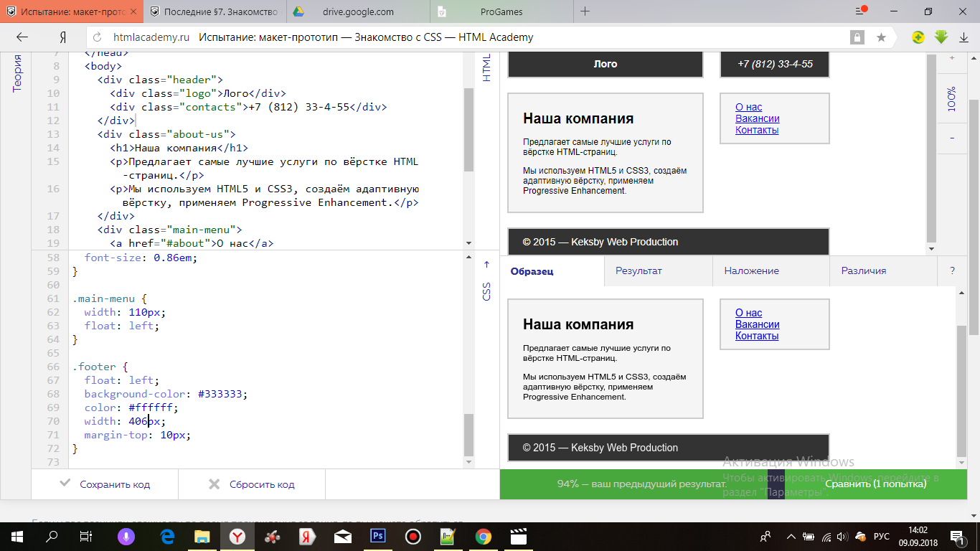Zoom out the preview with minus
This screenshot has width=980, height=551.
pos(952,138)
